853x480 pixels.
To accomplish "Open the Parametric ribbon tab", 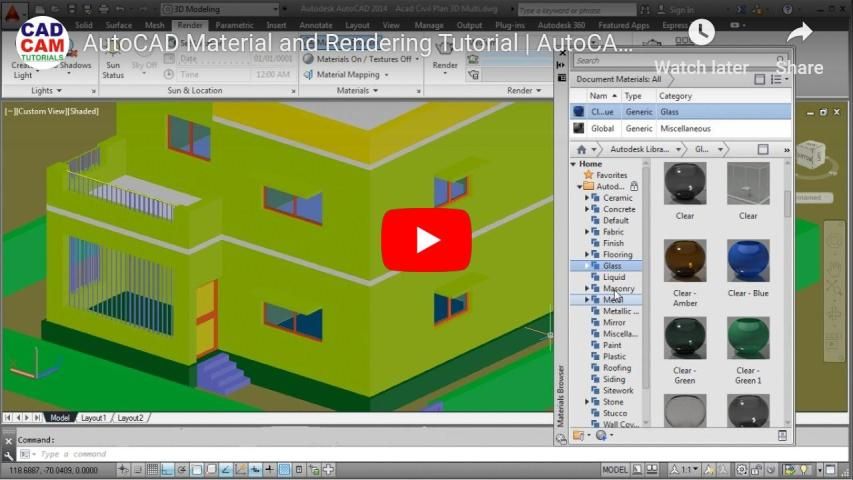I will coord(234,25).
